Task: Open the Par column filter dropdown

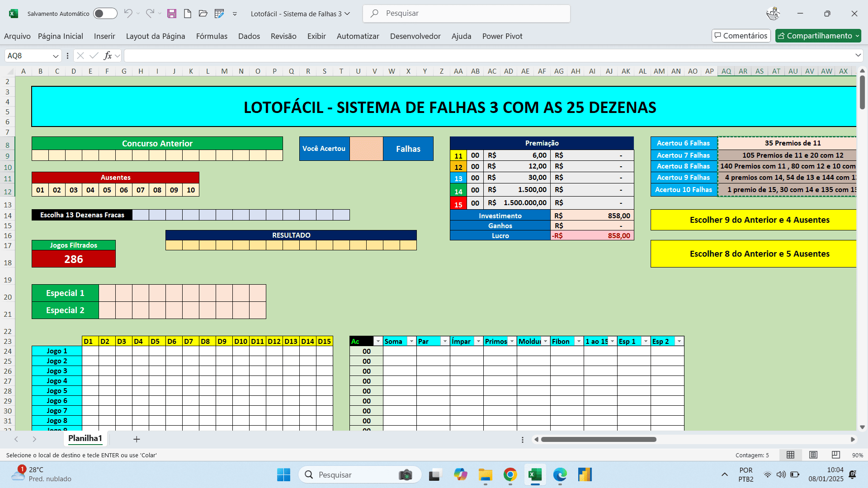Action: click(445, 342)
